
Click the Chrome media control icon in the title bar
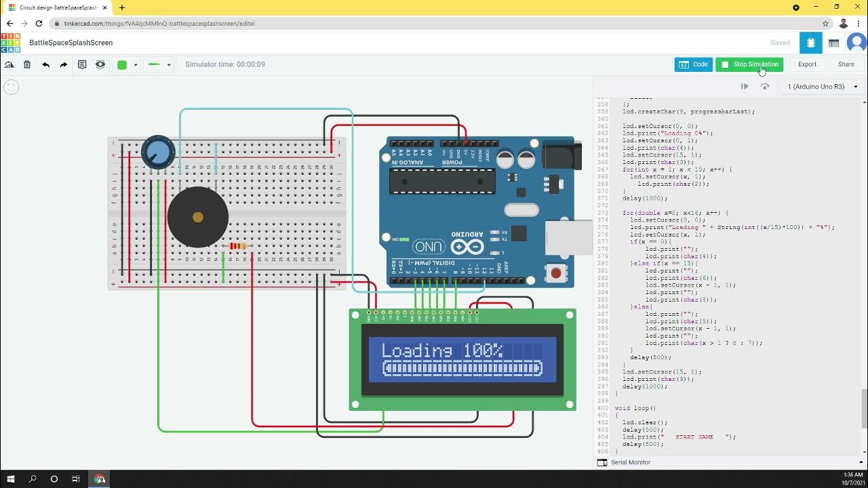pos(796,7)
